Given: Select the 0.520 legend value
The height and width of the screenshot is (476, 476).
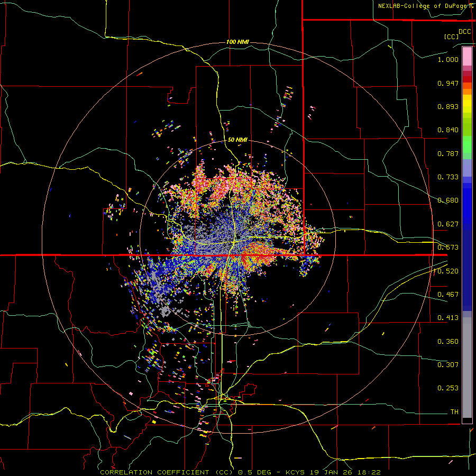Looking at the screenshot, I should tap(448, 271).
